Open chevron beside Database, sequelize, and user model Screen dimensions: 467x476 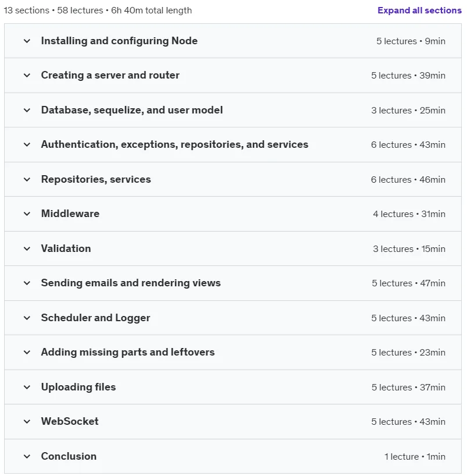click(x=27, y=110)
